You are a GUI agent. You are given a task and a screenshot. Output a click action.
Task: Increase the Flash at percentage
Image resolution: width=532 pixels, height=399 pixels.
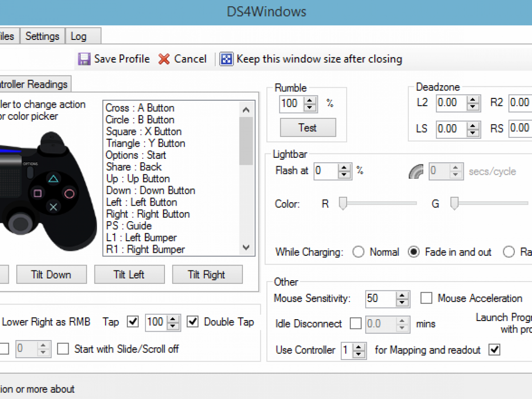point(345,168)
